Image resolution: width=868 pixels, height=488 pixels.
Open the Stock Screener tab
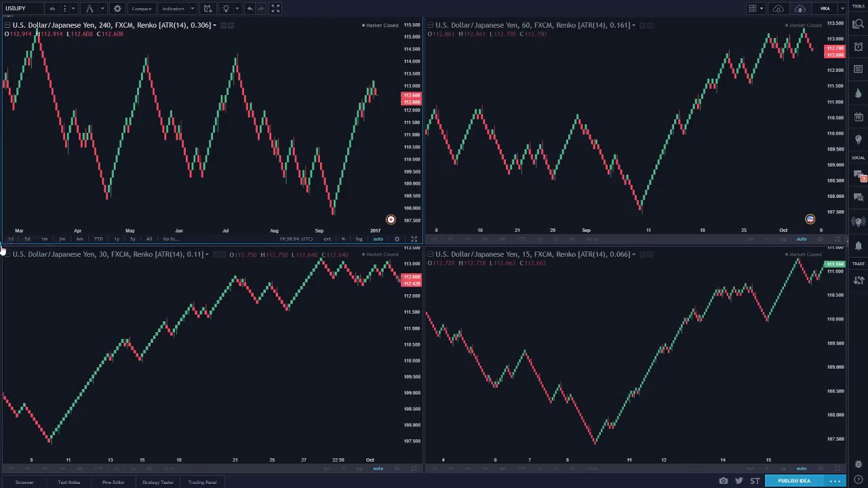24,482
